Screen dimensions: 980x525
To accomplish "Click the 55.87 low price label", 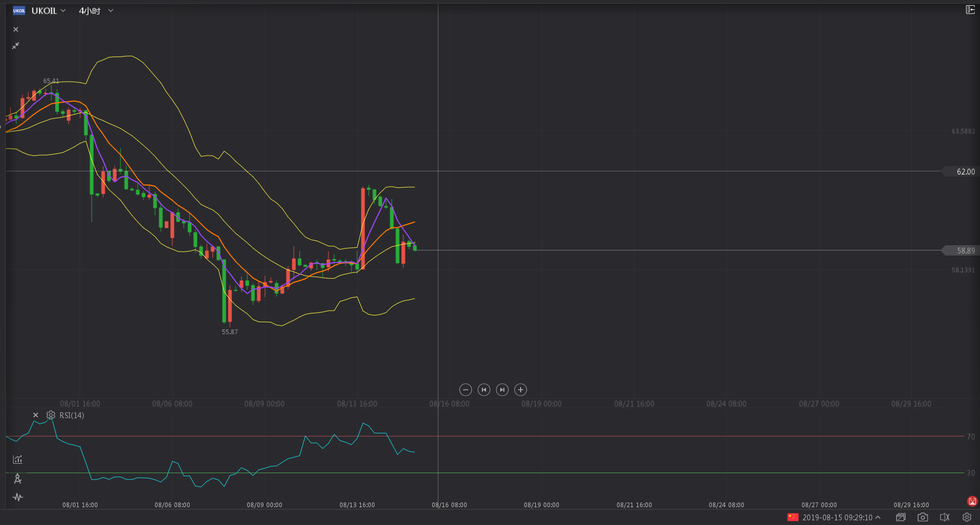I will pos(230,332).
